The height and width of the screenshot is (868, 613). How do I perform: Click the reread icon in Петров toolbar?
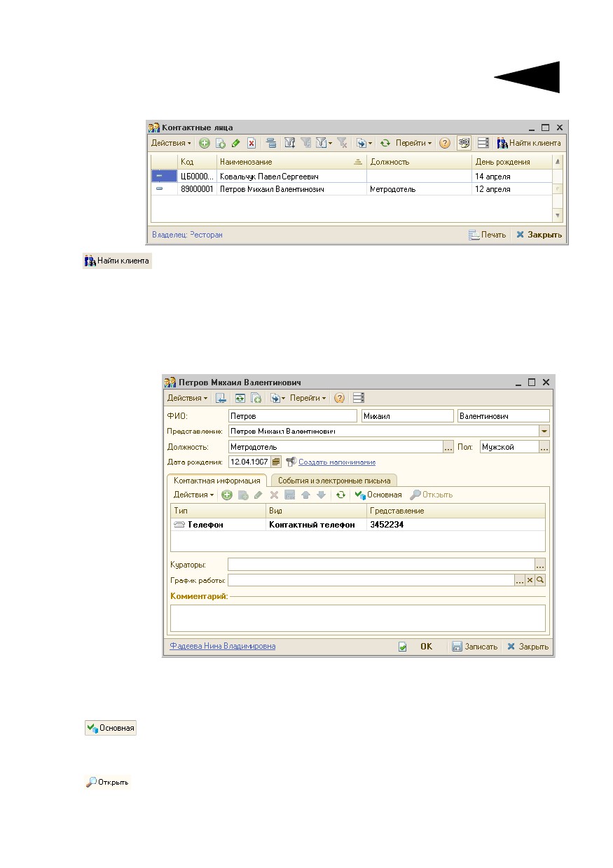click(240, 398)
